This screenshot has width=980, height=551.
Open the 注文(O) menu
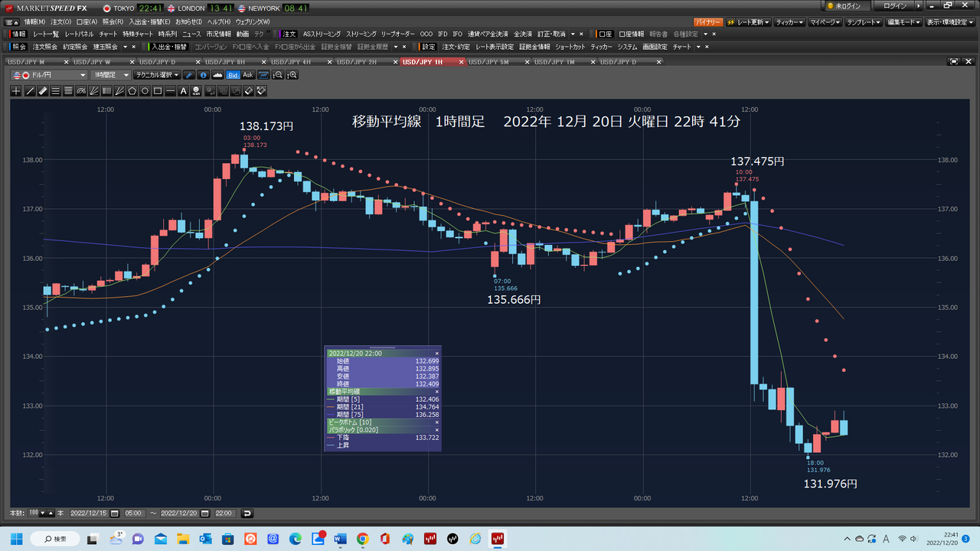[60, 21]
